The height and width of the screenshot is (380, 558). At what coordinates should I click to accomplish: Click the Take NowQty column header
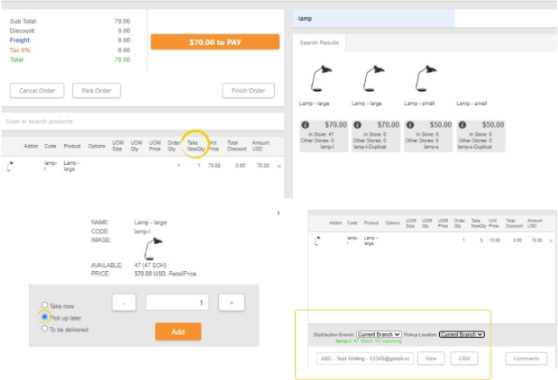[196, 146]
